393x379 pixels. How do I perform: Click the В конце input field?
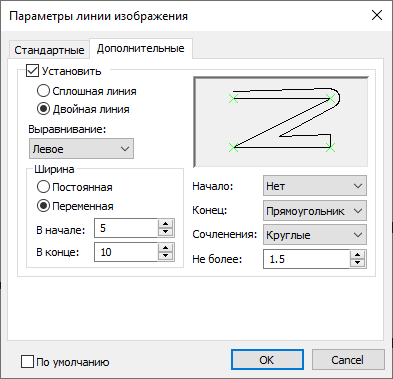pos(126,252)
